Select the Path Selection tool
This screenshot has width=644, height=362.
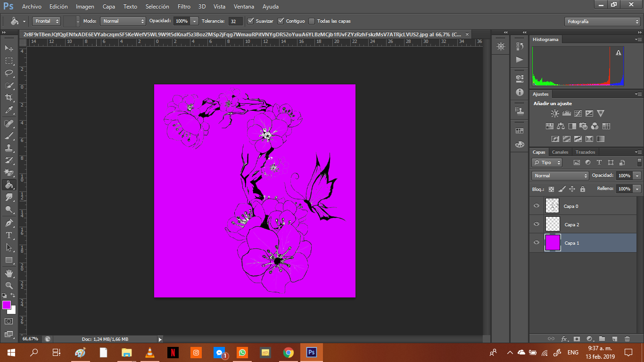coord(9,247)
